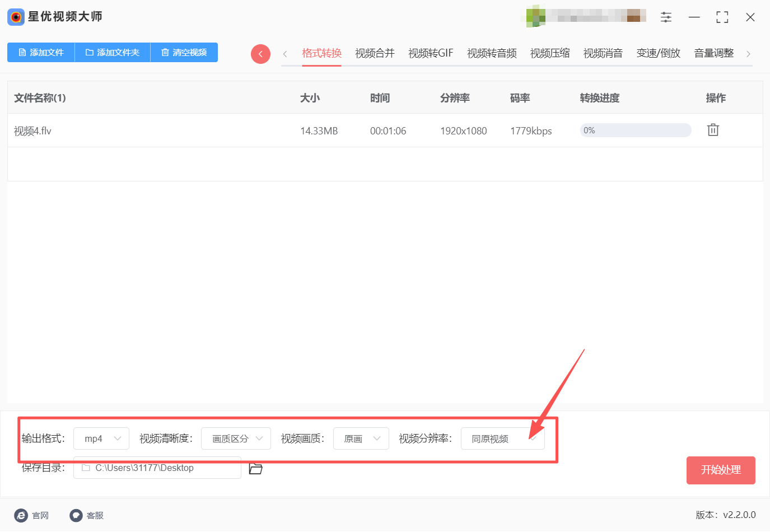Image resolution: width=770 pixels, height=532 pixels.
Task: Open the save directory folder browse icon
Action: click(x=256, y=468)
